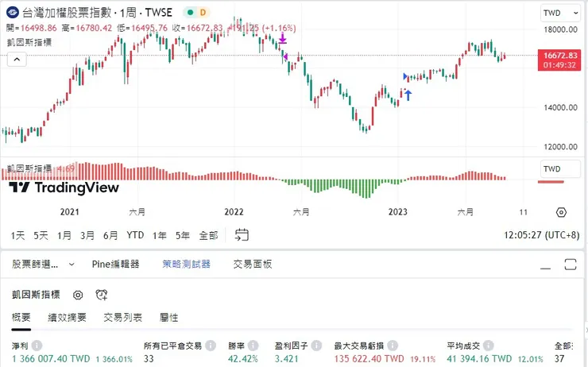Click the TWSE symbol logo icon

(13, 13)
